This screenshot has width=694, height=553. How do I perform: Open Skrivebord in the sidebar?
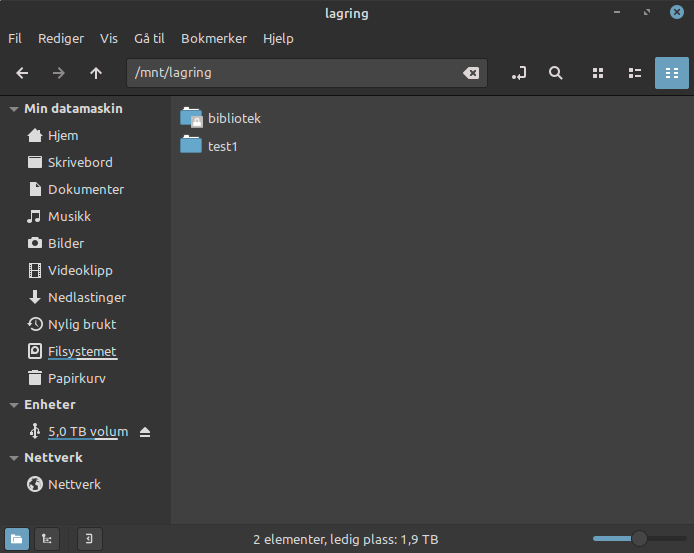click(x=85, y=162)
